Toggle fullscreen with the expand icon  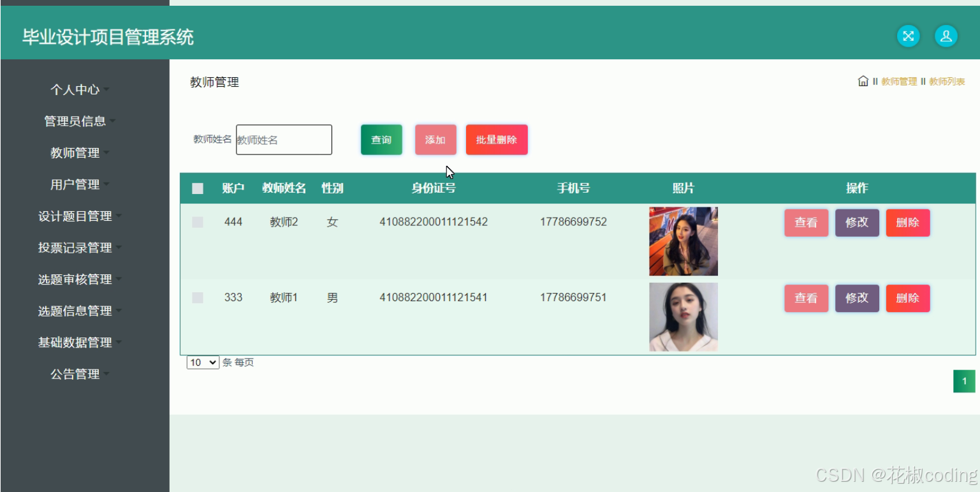click(909, 36)
